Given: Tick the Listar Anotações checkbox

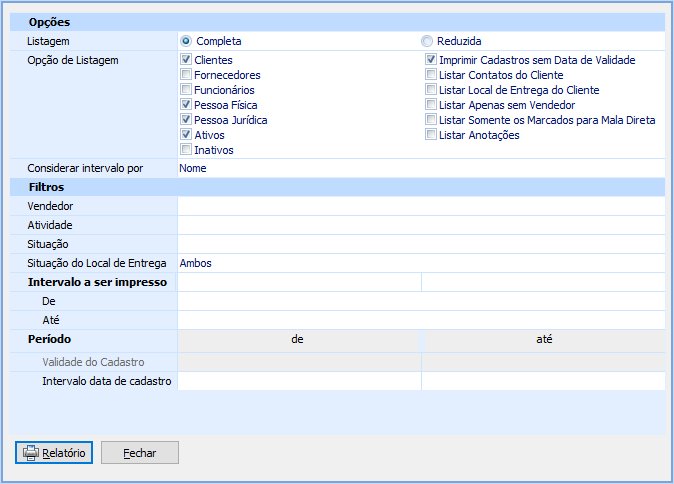Looking at the screenshot, I should click(431, 135).
